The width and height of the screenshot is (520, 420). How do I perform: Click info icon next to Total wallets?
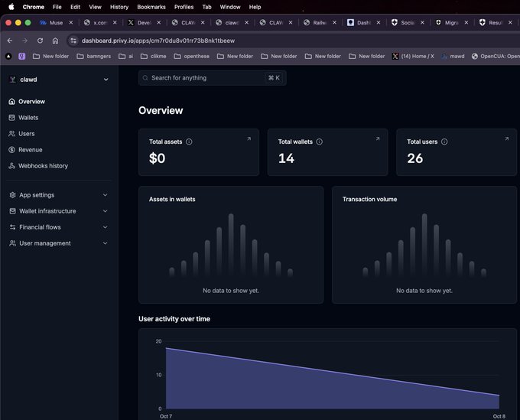[320, 142]
